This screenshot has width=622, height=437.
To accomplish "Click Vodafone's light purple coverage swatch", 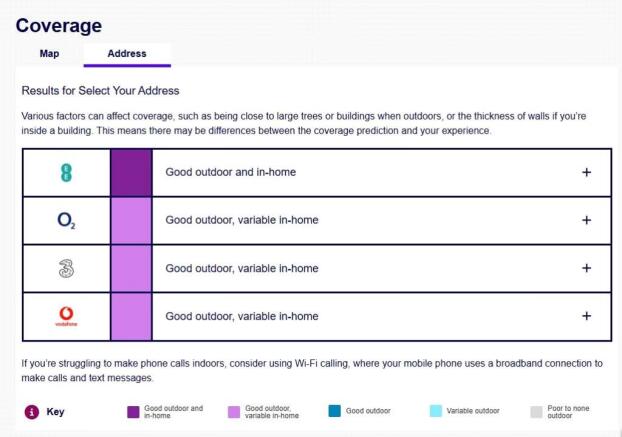I will point(131,316).
